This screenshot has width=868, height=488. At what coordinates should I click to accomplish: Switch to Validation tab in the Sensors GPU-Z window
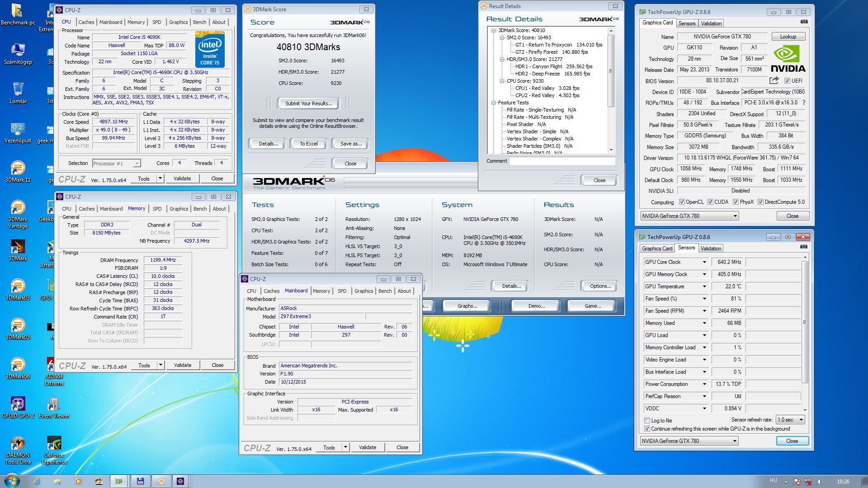point(711,249)
